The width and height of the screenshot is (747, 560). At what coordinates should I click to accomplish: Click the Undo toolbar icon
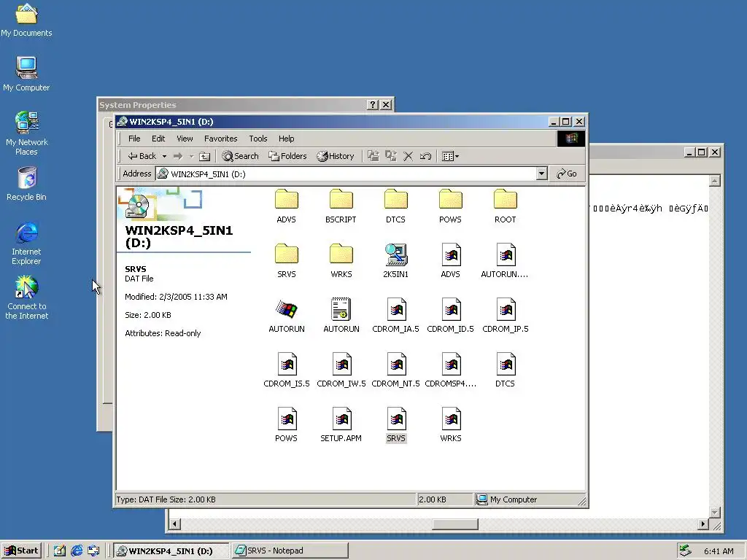coord(425,156)
